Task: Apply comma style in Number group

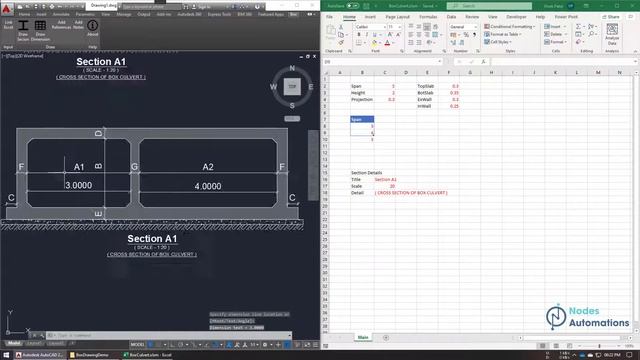Action: click(x=474, y=35)
